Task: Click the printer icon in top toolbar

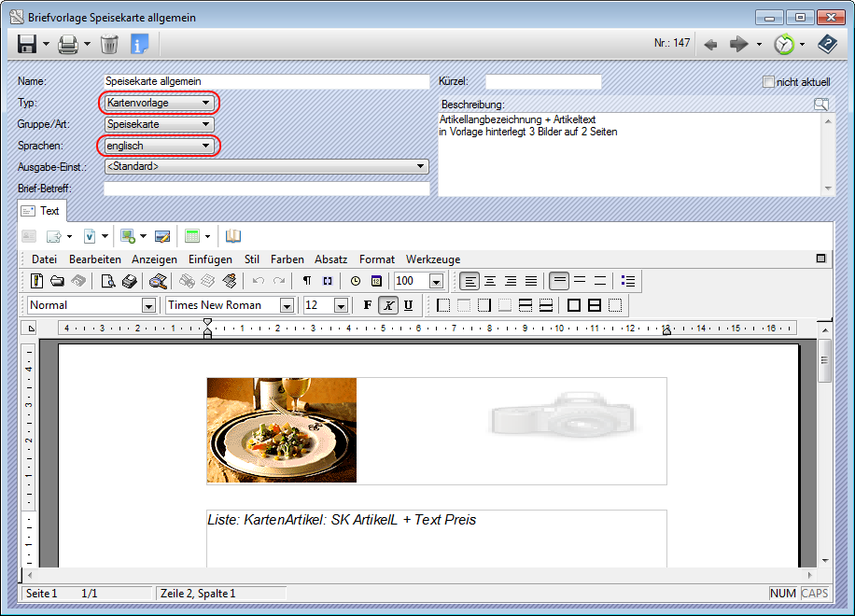Action: [68, 44]
